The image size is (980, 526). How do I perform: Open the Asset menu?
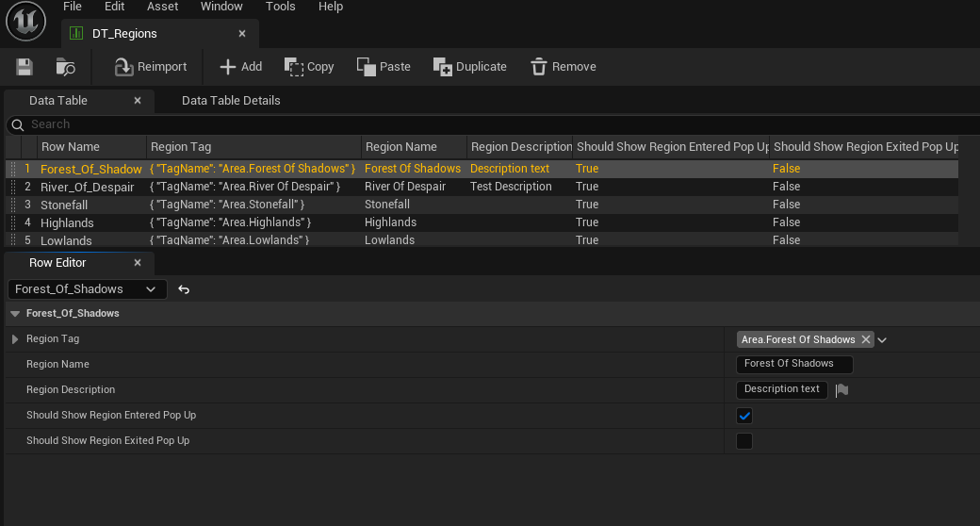coord(162,7)
